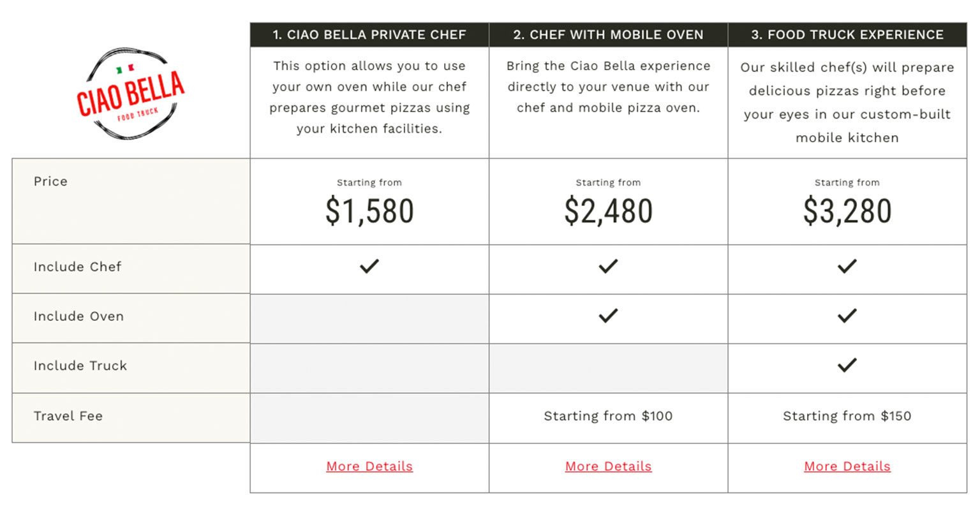
Task: Click the Starting from $150 travel fee
Action: pos(847,416)
